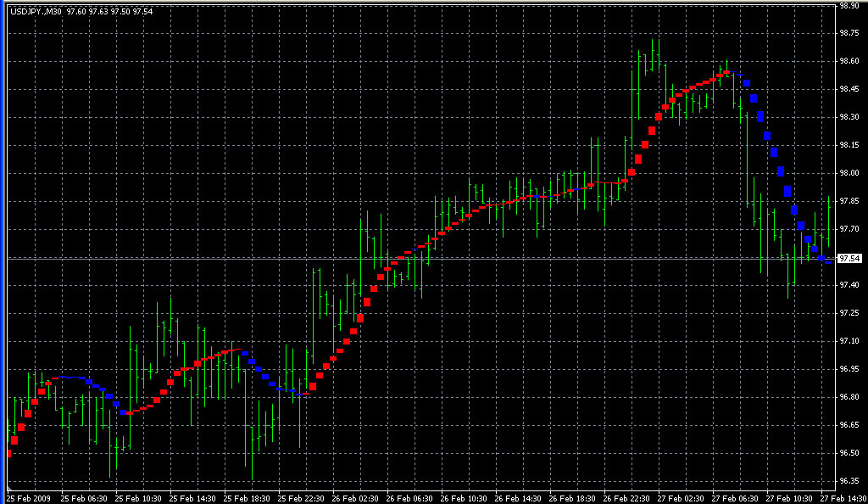Click the 27 Feb 10:30 time label
The width and height of the screenshot is (868, 504).
789,498
